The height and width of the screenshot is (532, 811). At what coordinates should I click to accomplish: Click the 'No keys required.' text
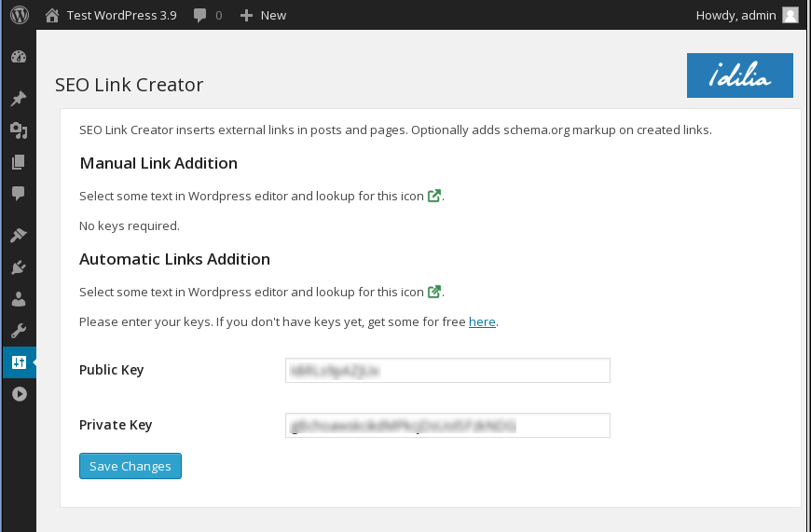pyautogui.click(x=130, y=225)
